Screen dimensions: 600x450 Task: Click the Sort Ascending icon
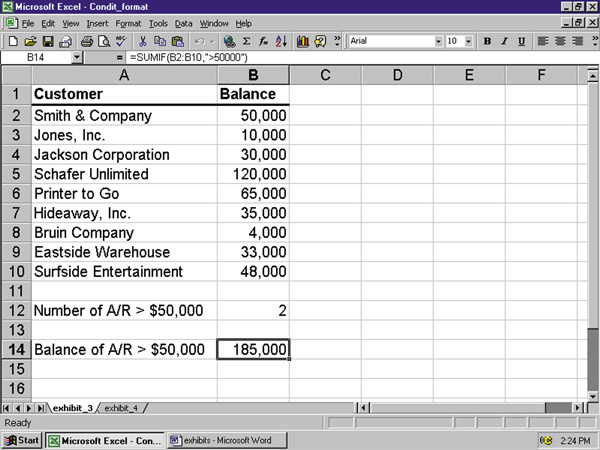pyautogui.click(x=279, y=41)
